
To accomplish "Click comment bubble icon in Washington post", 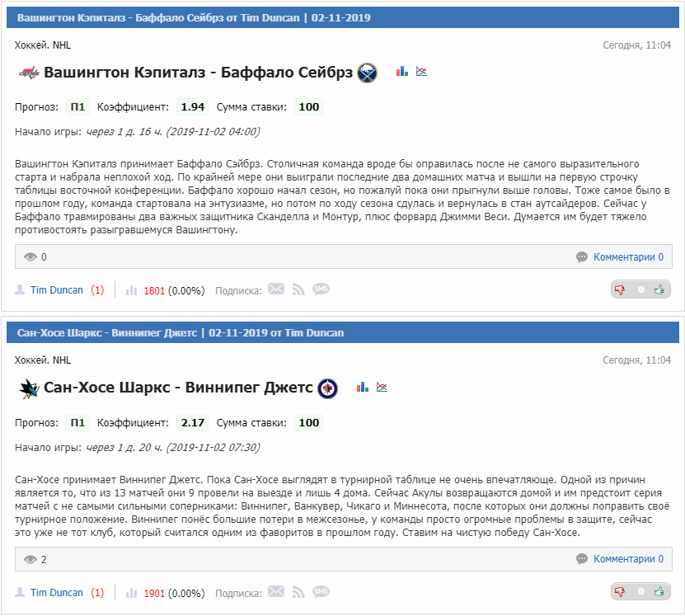I will pyautogui.click(x=581, y=257).
